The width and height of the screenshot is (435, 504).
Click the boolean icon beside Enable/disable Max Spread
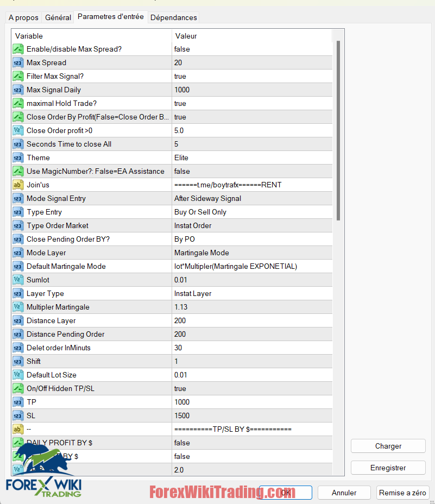(17, 49)
